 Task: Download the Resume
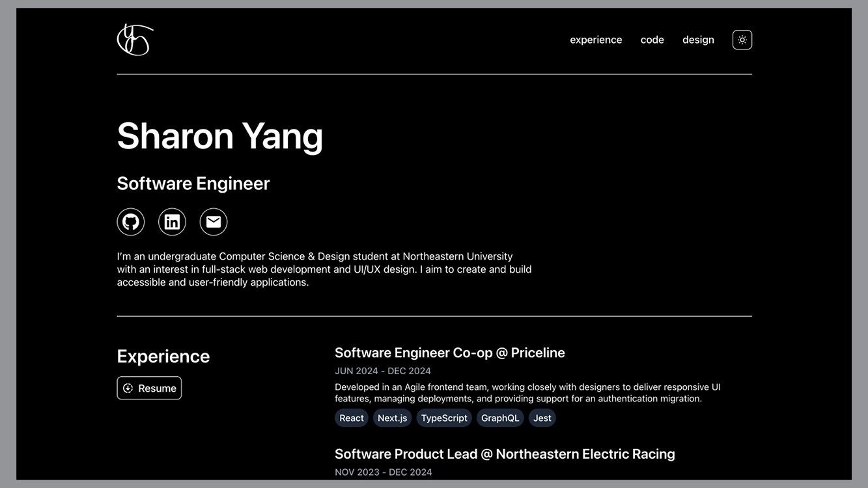pos(149,388)
